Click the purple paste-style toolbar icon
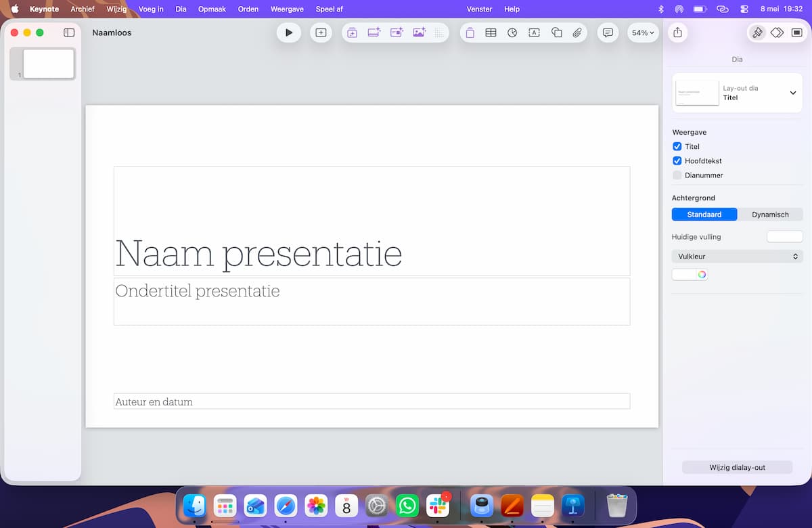This screenshot has height=528, width=812. 470,32
